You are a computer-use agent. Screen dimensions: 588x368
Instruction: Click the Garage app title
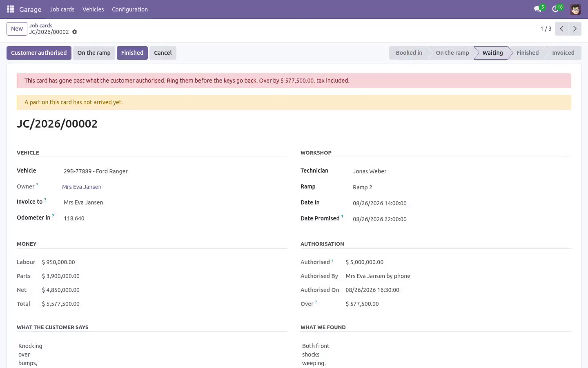click(x=30, y=9)
